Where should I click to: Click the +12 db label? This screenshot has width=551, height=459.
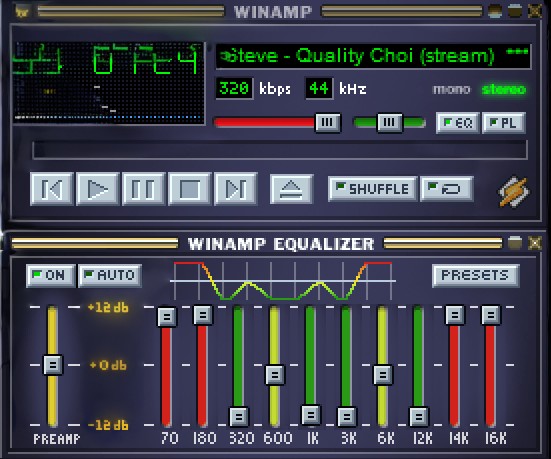[x=108, y=308]
